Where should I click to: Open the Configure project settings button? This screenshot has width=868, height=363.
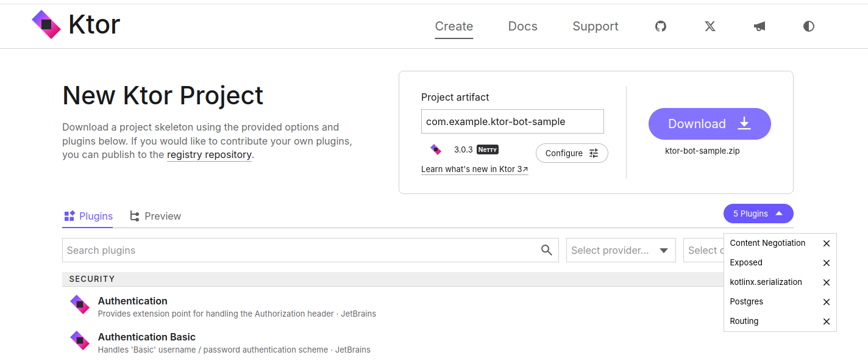[x=572, y=153]
